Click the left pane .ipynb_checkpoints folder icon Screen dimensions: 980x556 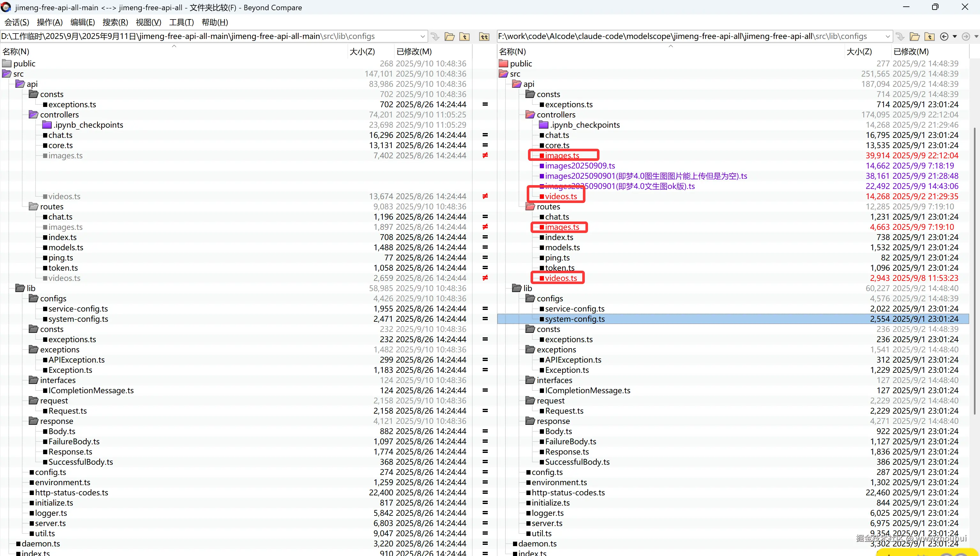pos(47,125)
